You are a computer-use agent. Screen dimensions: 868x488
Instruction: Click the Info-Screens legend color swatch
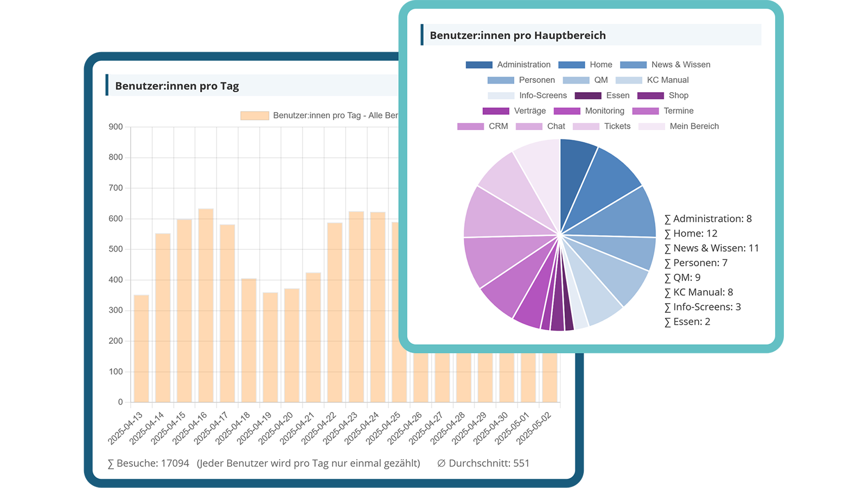point(501,95)
